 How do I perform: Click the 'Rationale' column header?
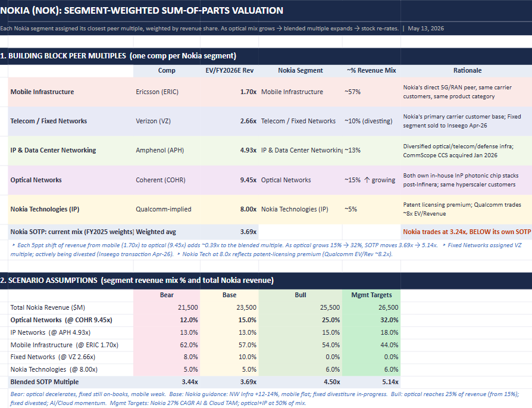[x=467, y=70]
